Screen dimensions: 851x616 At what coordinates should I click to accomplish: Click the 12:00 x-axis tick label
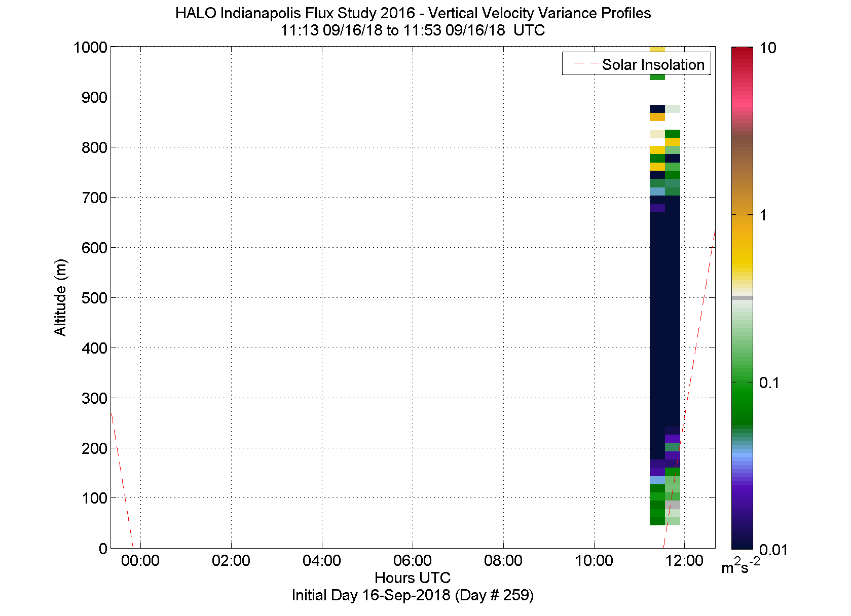(685, 561)
